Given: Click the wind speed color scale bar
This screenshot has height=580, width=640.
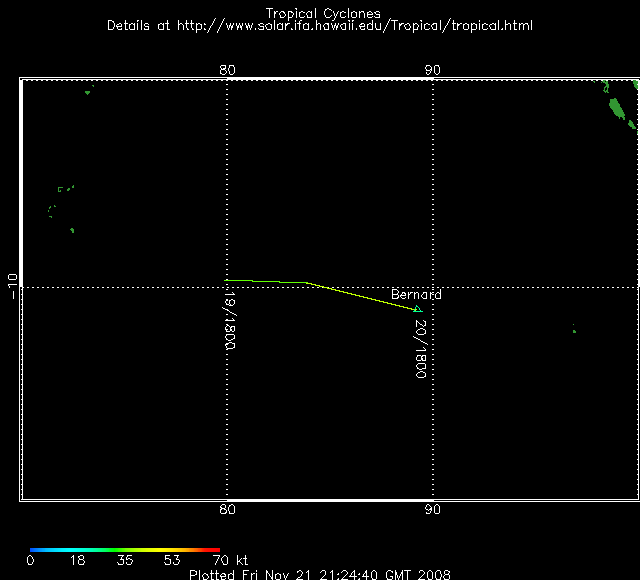Looking at the screenshot, I should pos(125,550).
